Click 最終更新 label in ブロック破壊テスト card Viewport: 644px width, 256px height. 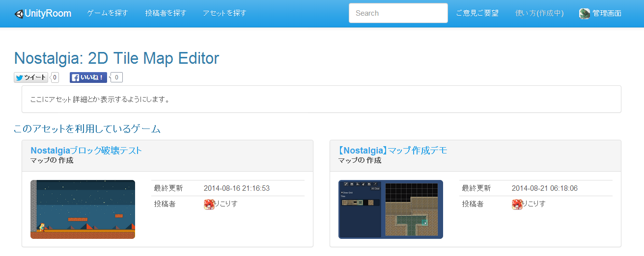[168, 188]
